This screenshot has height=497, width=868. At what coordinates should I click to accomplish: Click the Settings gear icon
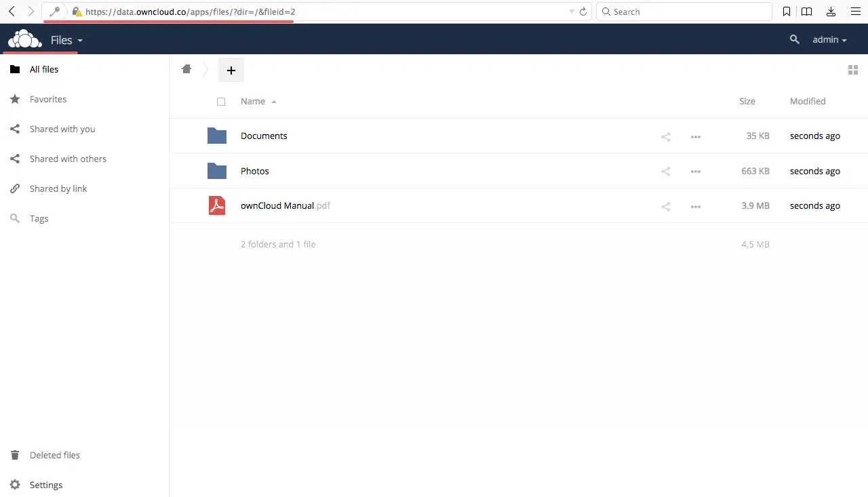point(15,485)
